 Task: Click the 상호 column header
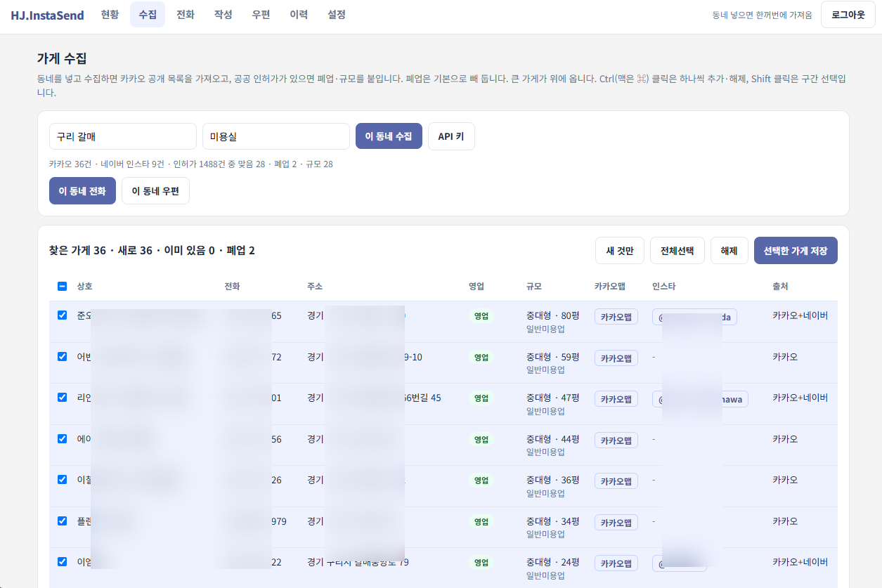click(84, 287)
